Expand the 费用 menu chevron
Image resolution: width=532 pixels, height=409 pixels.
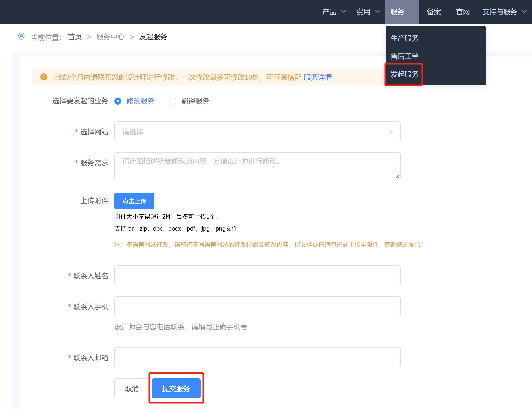pyautogui.click(x=377, y=12)
